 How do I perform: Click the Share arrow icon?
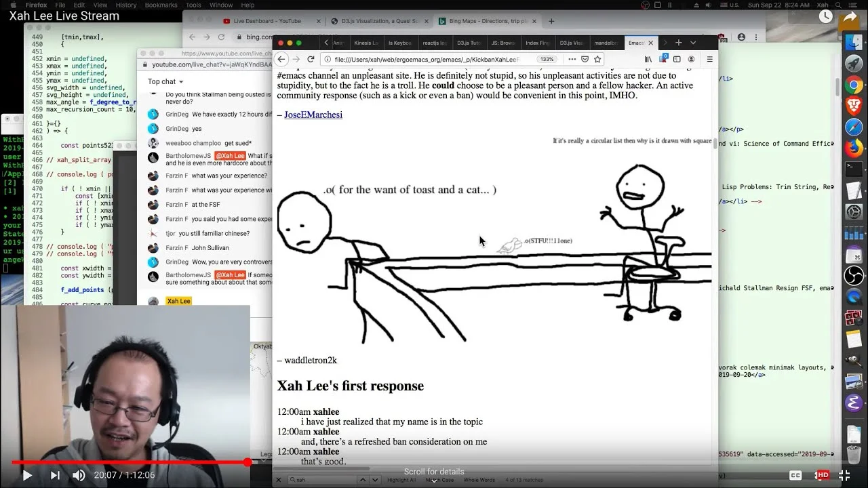click(850, 17)
